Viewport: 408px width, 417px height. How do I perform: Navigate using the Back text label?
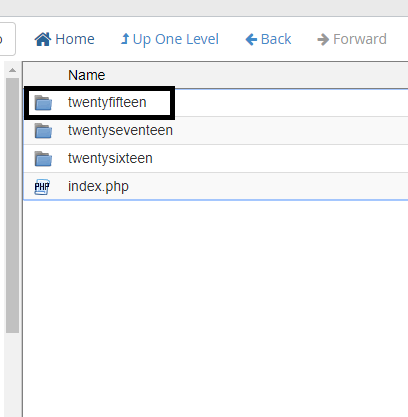tap(276, 39)
